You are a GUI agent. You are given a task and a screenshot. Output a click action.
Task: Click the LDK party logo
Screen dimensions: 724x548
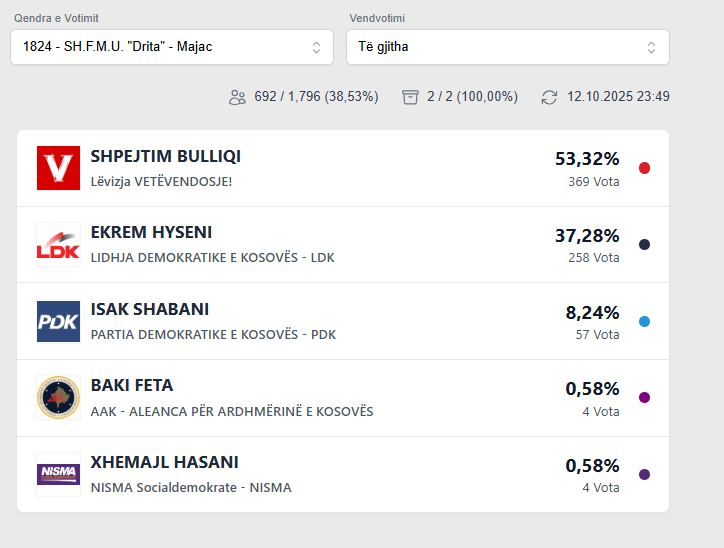[58, 244]
